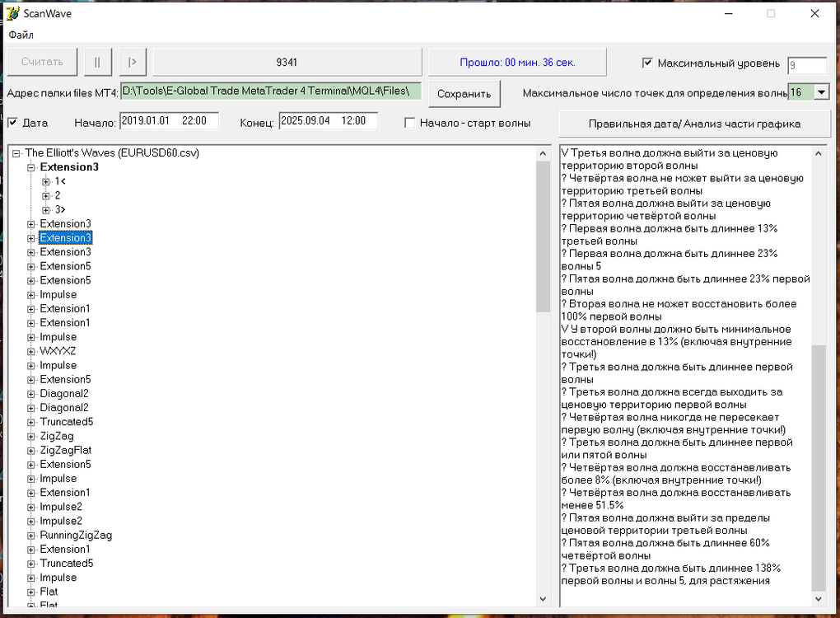Image resolution: width=840 pixels, height=618 pixels.
Task: Minimize the ScanWave window
Action: tap(728, 13)
